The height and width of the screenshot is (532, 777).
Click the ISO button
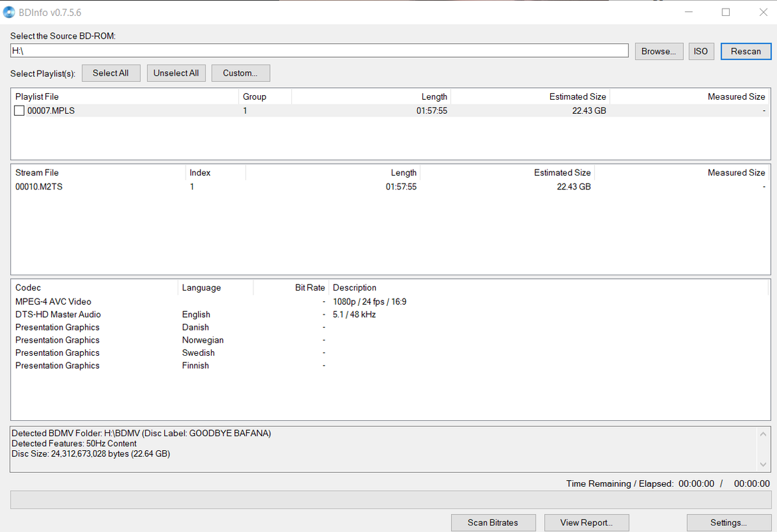701,51
